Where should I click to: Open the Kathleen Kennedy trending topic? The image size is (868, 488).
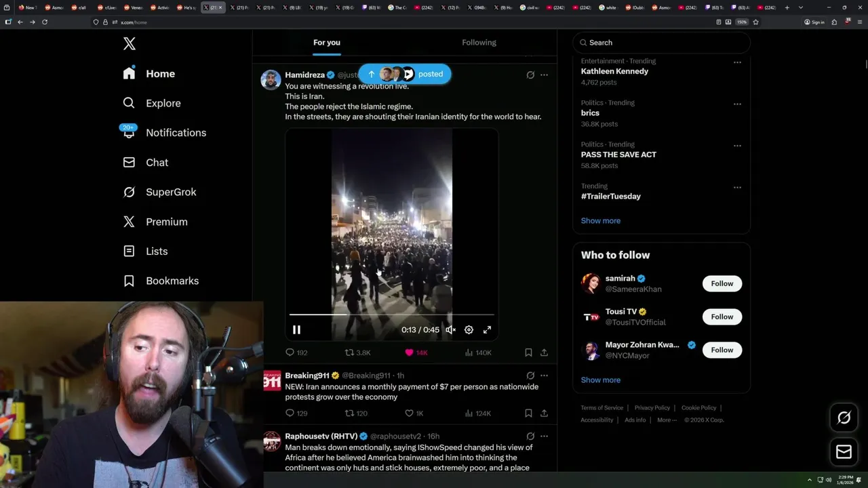[614, 71]
